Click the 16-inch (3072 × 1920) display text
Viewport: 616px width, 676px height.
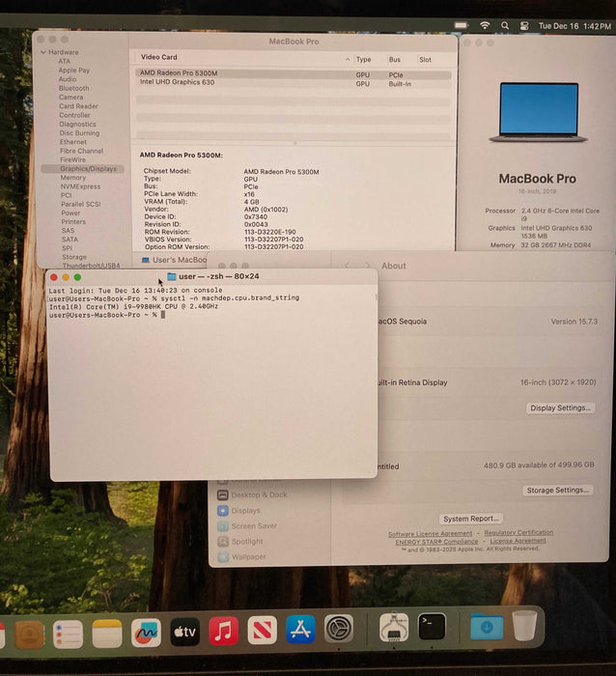pos(558,382)
